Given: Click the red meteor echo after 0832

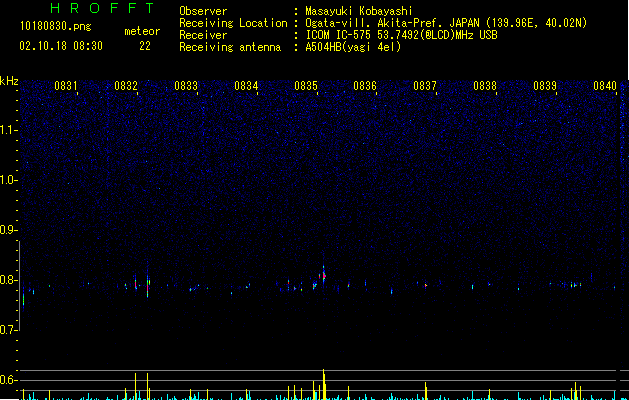Looking at the screenshot, I should (148, 285).
